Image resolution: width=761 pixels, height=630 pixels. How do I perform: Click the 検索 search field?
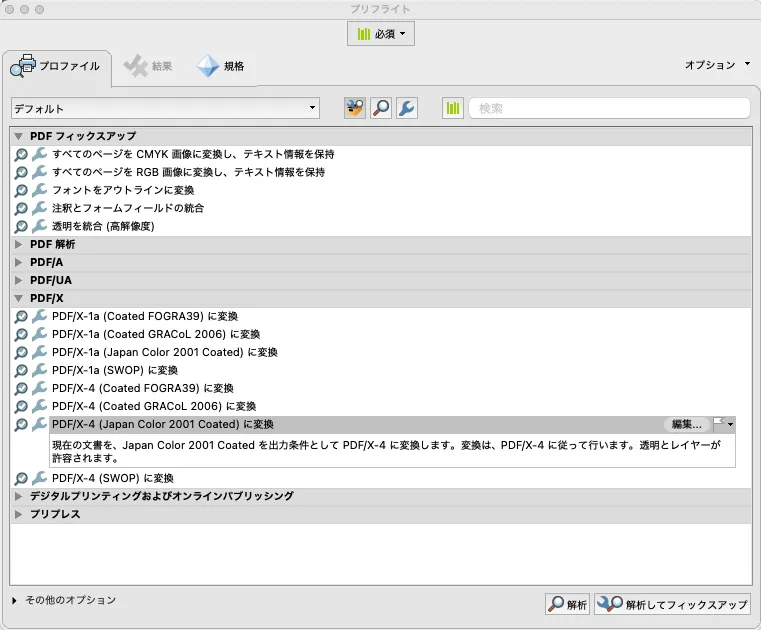[610, 108]
